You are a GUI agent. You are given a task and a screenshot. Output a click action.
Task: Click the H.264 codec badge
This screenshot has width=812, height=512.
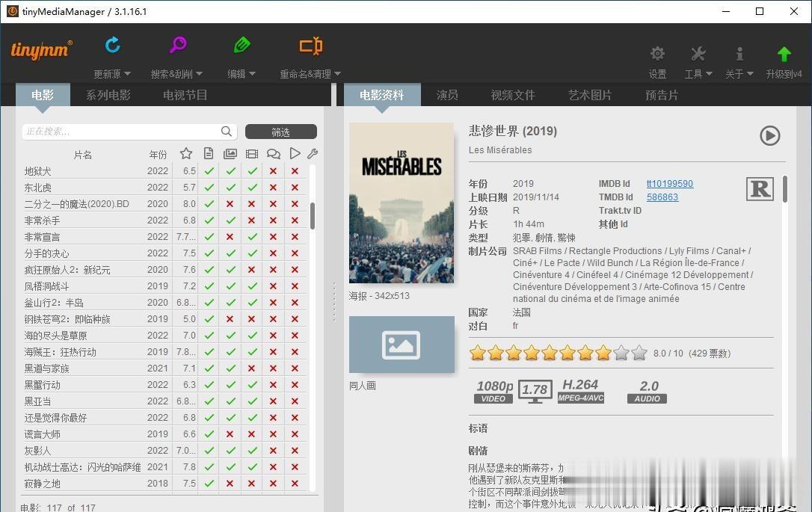580,391
